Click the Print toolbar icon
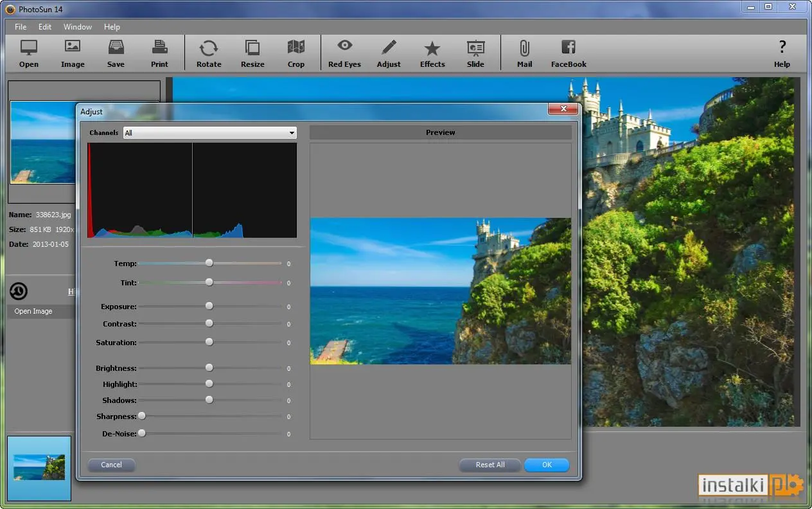Image resolution: width=812 pixels, height=509 pixels. click(160, 48)
